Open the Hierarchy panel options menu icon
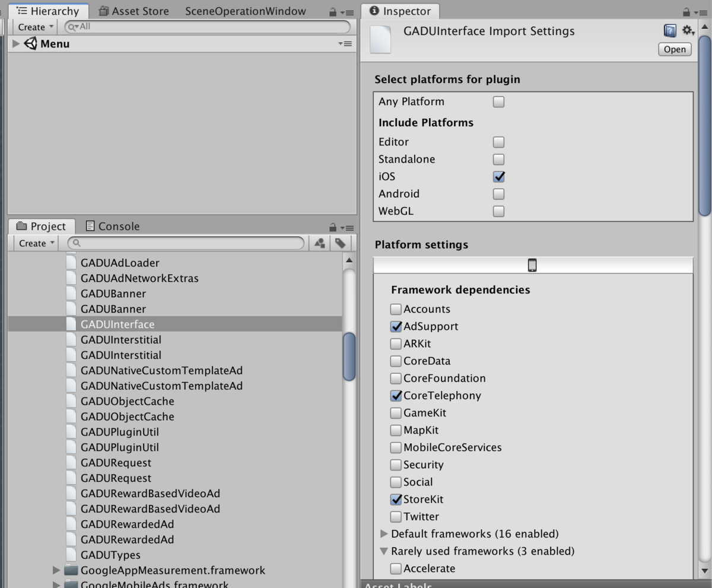The image size is (712, 588). tap(347, 12)
